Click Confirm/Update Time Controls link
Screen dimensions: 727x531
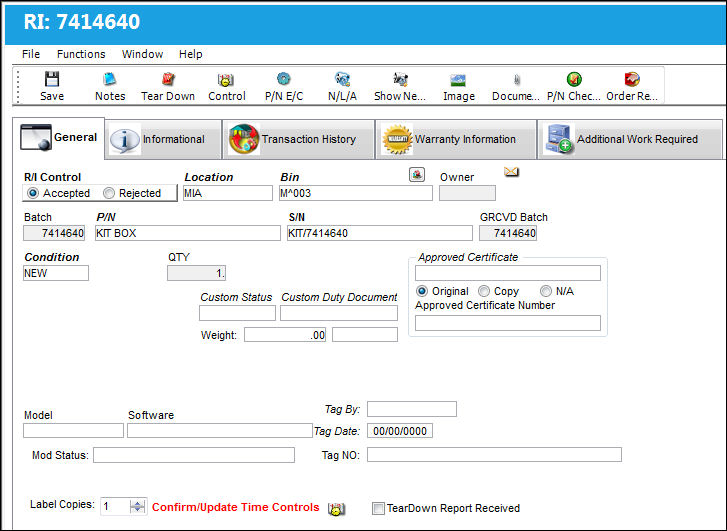236,507
